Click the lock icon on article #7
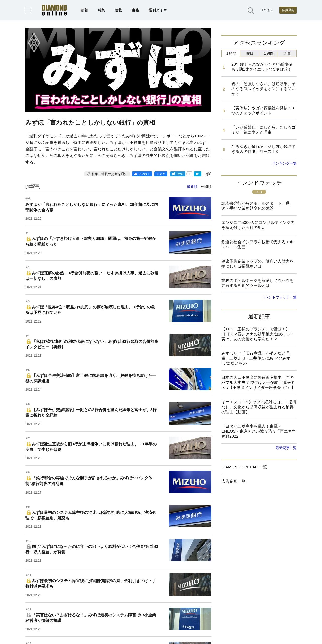This screenshot has height=644, width=322. tap(29, 444)
